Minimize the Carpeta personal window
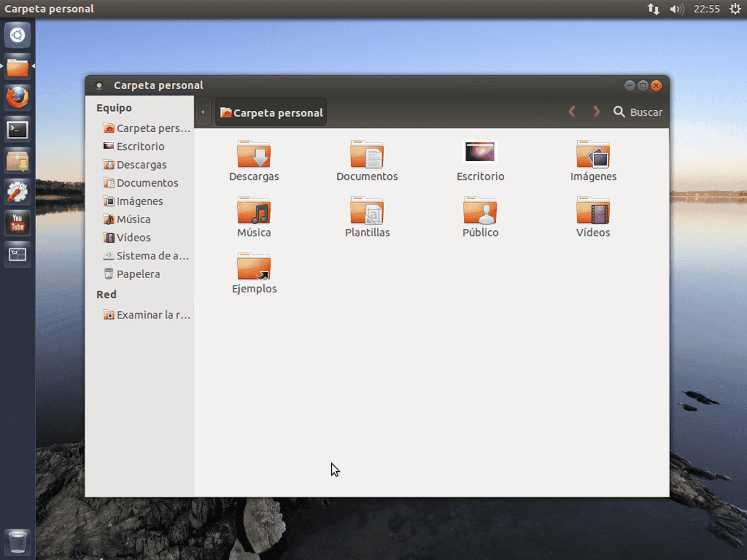Viewport: 747px width, 560px height. [630, 85]
